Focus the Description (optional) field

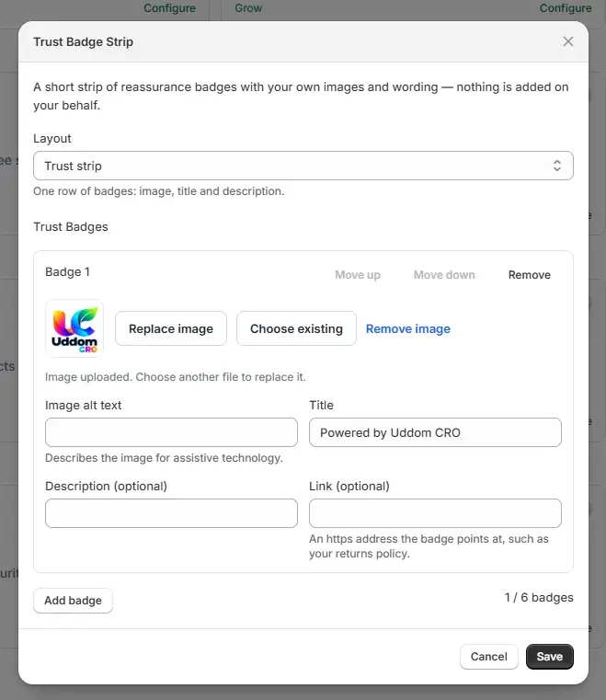pos(171,513)
